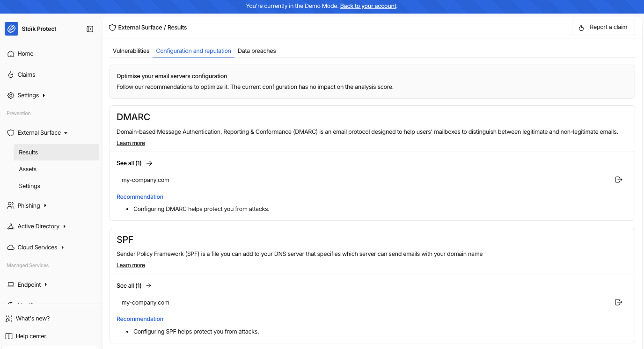Click the Report a claim button
644x349 pixels.
pyautogui.click(x=603, y=28)
